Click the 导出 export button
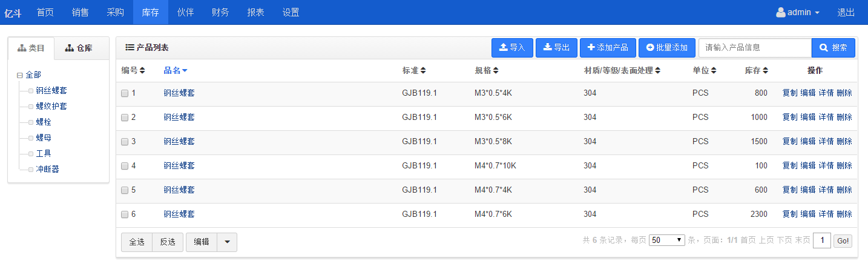Viewport: 868px width, 272px height. tap(556, 48)
